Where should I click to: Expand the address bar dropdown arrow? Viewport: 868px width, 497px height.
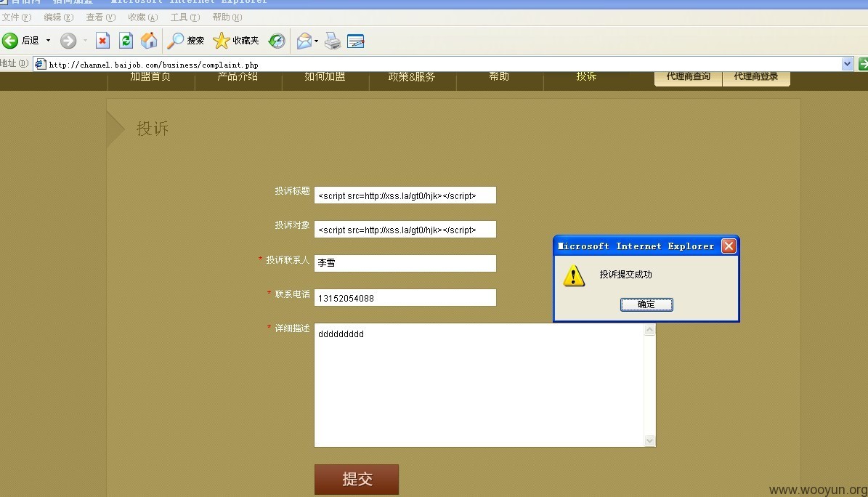click(847, 64)
